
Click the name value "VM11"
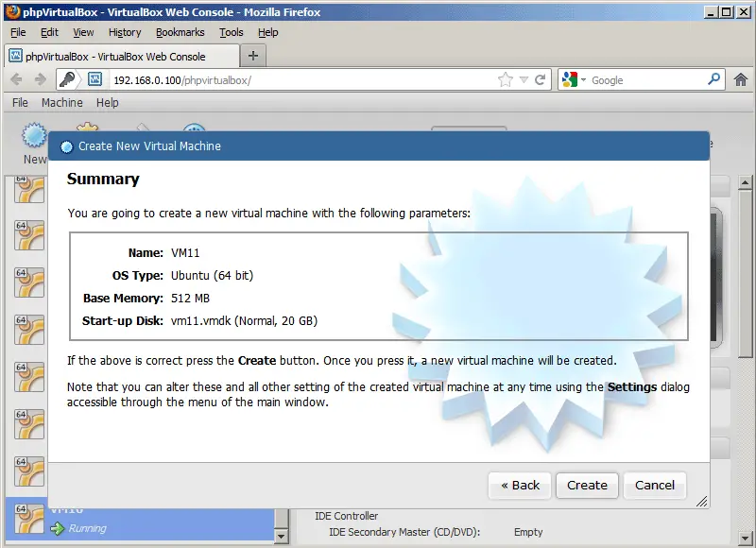click(x=185, y=253)
